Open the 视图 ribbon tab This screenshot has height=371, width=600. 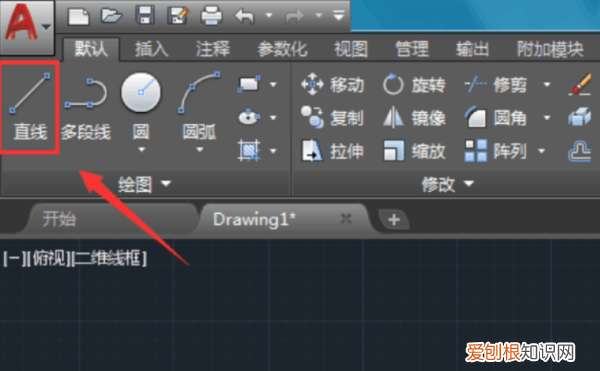[351, 49]
